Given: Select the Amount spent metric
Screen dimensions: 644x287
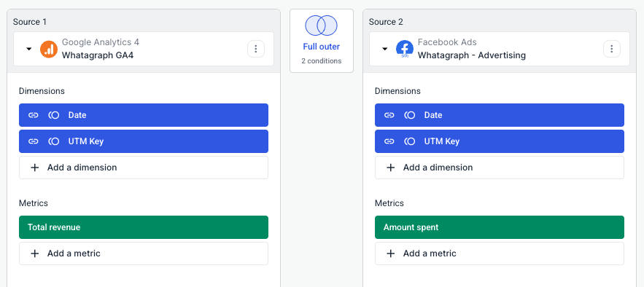Looking at the screenshot, I should click(500, 227).
